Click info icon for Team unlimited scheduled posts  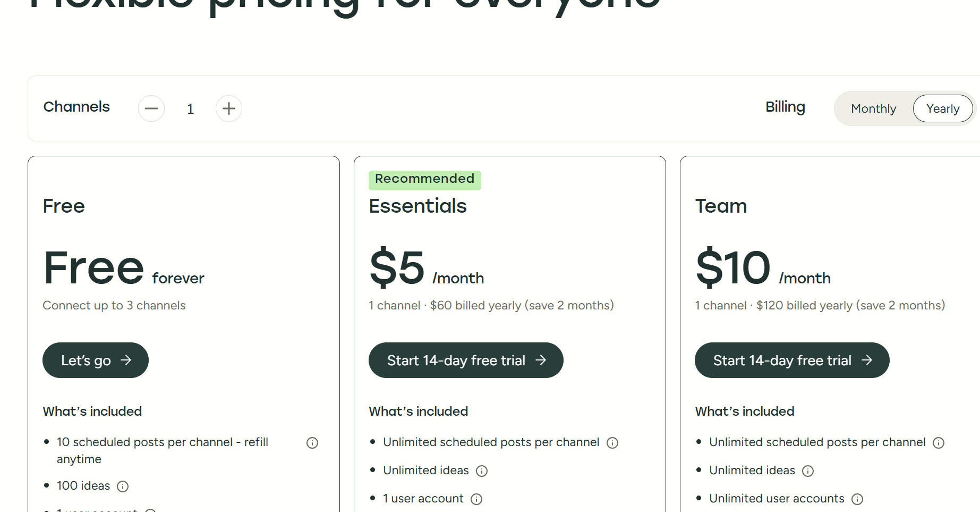tap(939, 442)
